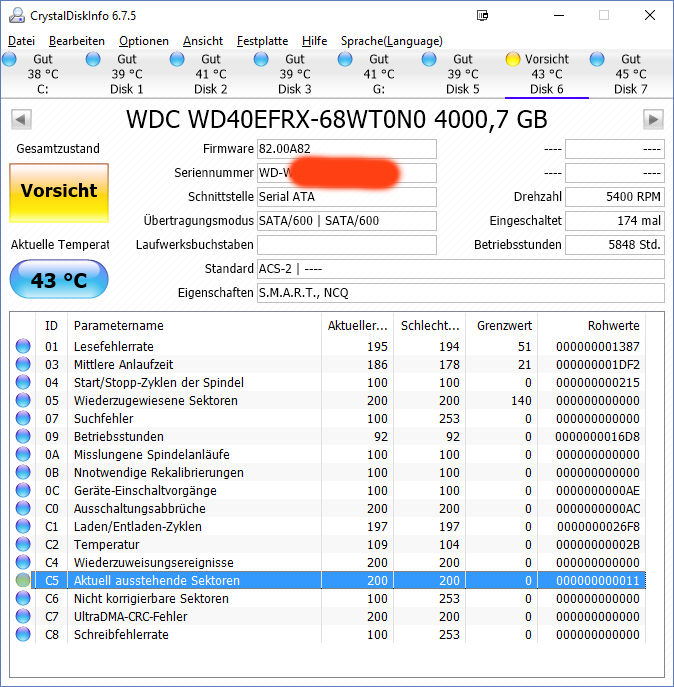The width and height of the screenshot is (674, 687).
Task: Click status orb for UltraDMA-CRC-Fehler row
Action: click(x=23, y=616)
